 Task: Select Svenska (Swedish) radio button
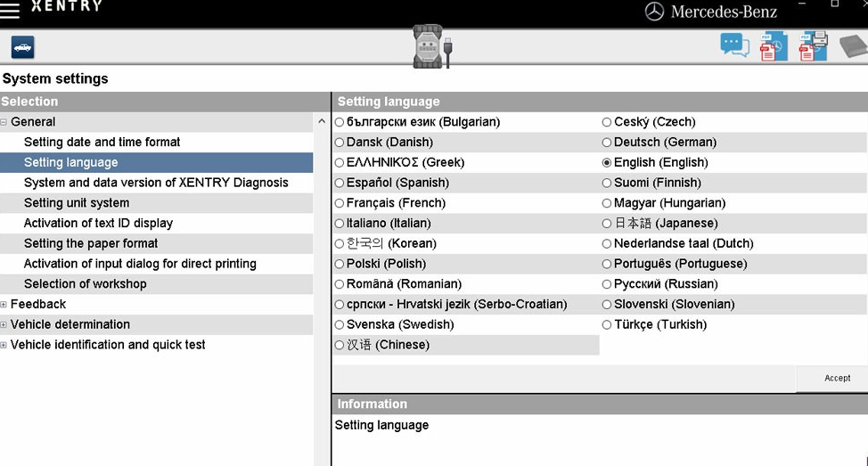click(340, 325)
